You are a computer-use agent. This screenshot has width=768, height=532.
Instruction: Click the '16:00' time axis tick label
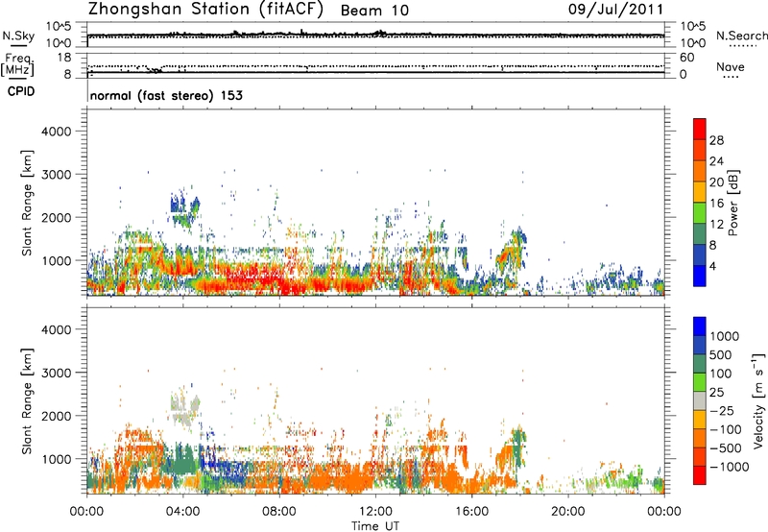coord(471,512)
